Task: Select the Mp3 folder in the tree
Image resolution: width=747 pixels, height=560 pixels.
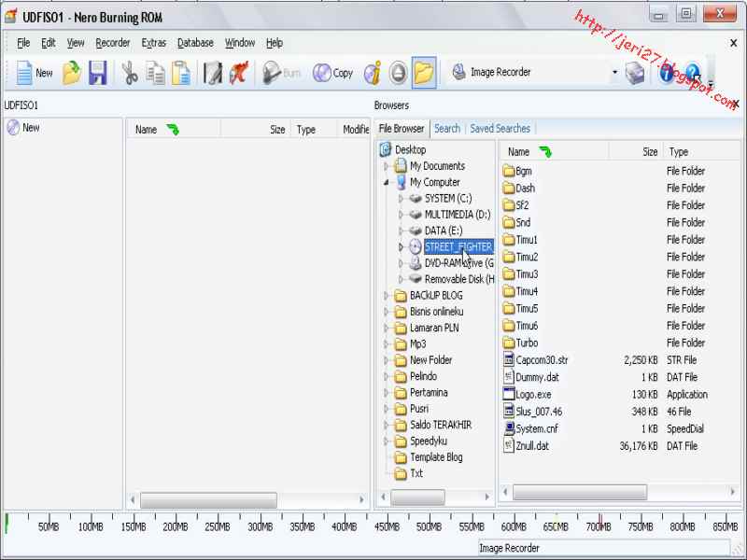Action: [417, 344]
